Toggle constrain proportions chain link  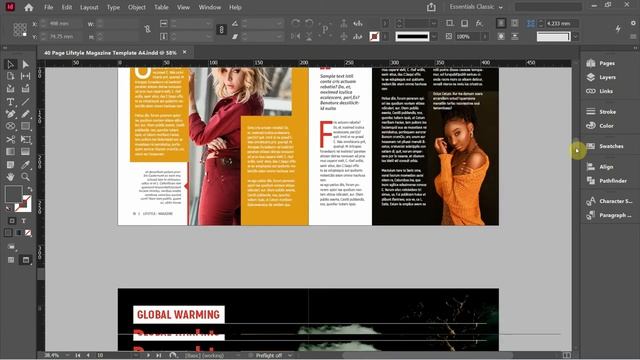pos(221,30)
